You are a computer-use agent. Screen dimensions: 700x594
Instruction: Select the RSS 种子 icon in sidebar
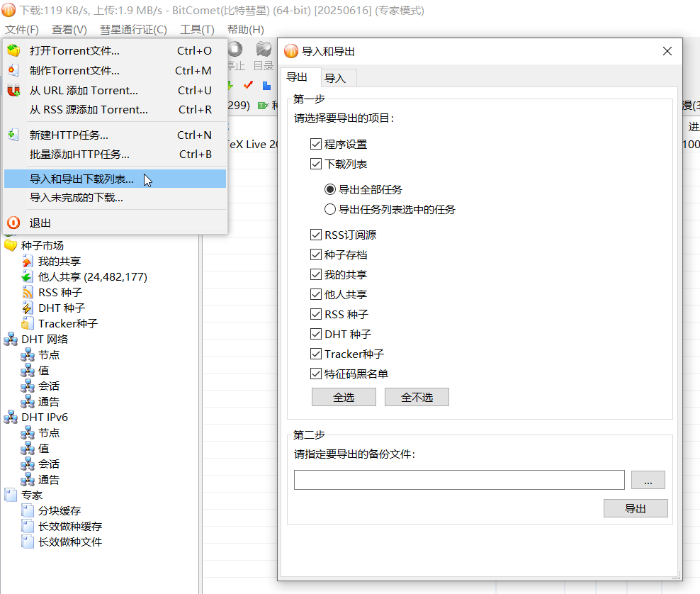click(x=28, y=292)
